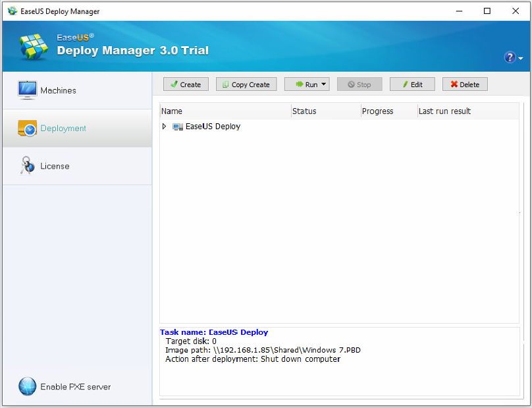
Task: Click the Image path line
Action: pos(263,350)
